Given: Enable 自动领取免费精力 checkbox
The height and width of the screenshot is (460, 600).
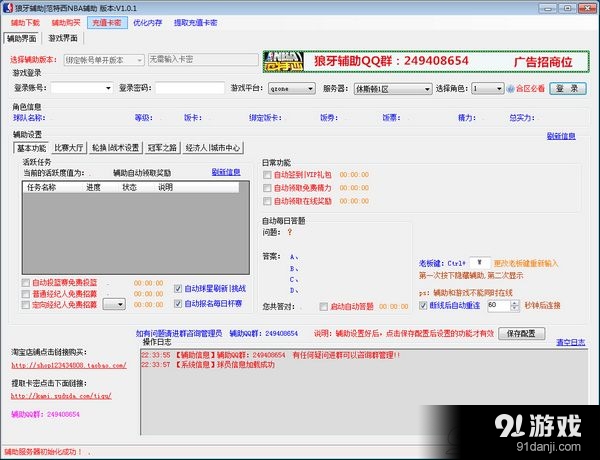Looking at the screenshot, I should pyautogui.click(x=267, y=188).
